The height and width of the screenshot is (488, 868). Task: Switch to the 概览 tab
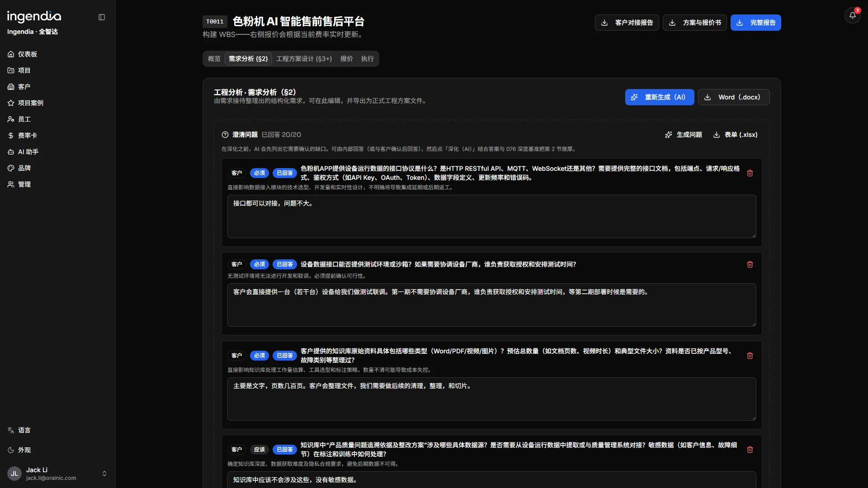tap(214, 59)
